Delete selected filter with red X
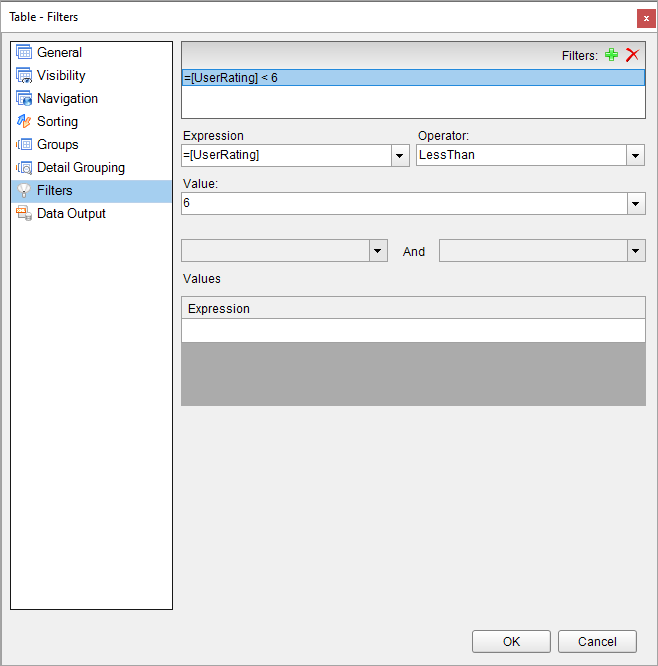Image resolution: width=658 pixels, height=666 pixels. (632, 55)
